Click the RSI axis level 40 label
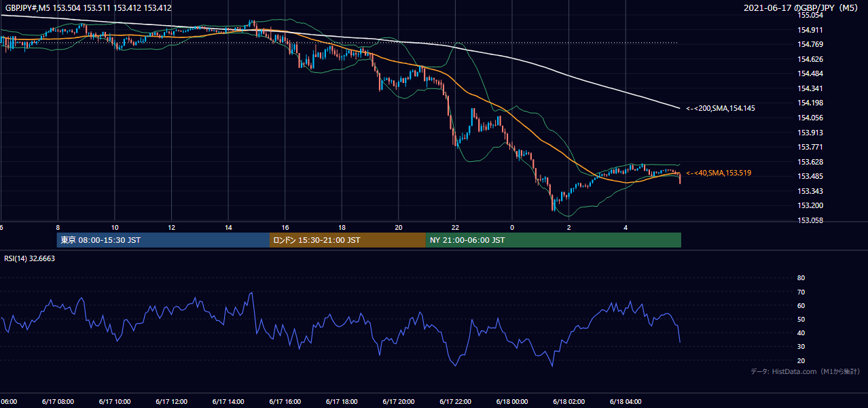Screen dimensions: 868x408 [801, 333]
